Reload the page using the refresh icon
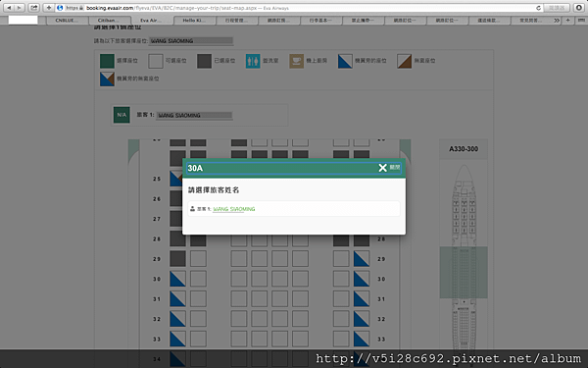 [x=538, y=8]
